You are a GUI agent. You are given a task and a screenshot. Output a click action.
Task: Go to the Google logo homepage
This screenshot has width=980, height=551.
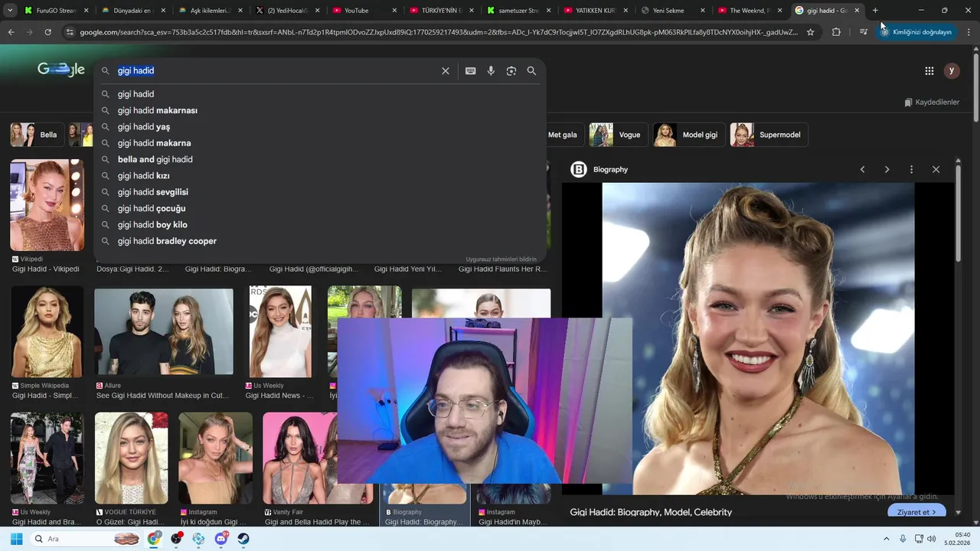coord(61,70)
